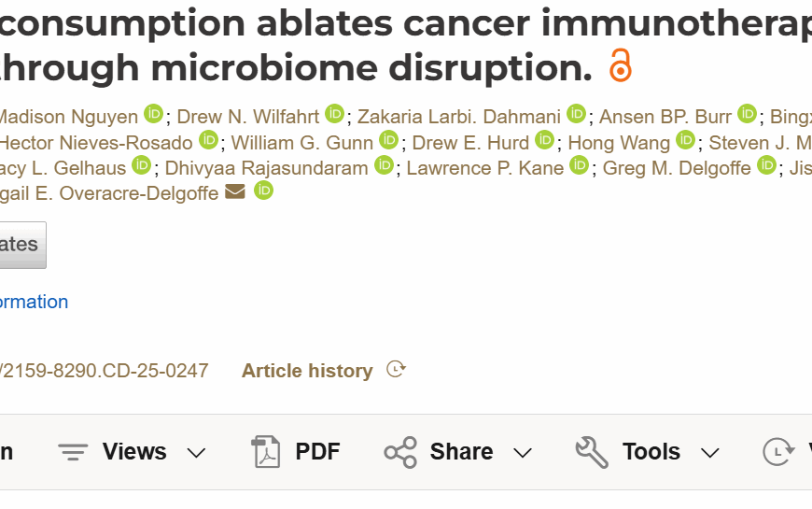The image size is (812, 509).
Task: Click the wrench Tools icon
Action: [x=592, y=452]
